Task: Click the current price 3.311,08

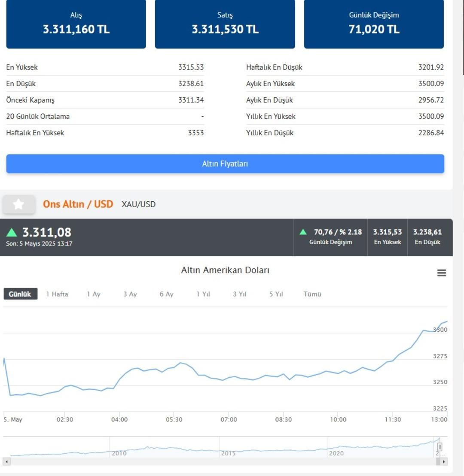Action: [x=47, y=232]
